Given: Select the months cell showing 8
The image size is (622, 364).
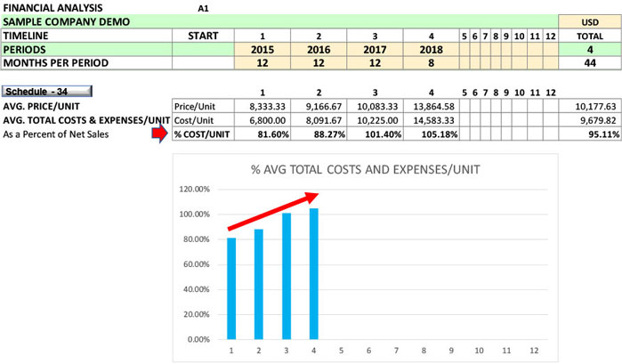Looking at the screenshot, I should click(432, 62).
